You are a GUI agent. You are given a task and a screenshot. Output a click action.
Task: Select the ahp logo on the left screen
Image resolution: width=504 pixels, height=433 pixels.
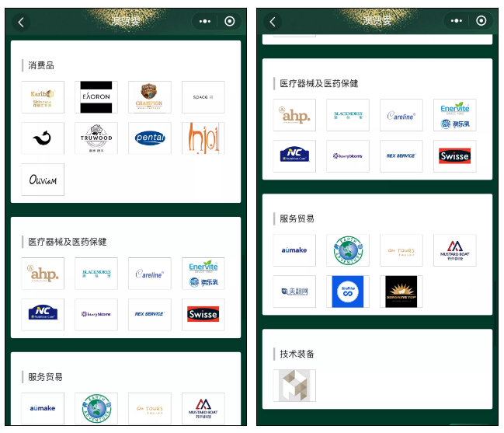click(x=43, y=274)
